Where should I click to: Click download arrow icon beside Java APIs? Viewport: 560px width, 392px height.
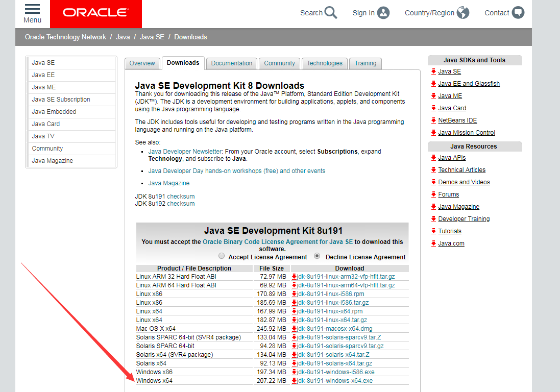433,157
